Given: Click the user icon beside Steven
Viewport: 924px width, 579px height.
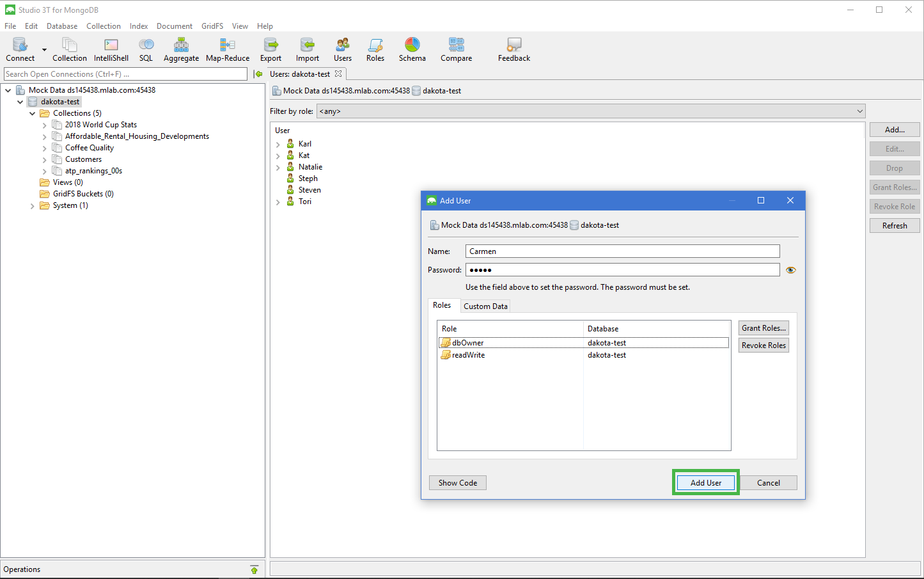Looking at the screenshot, I should coord(290,190).
